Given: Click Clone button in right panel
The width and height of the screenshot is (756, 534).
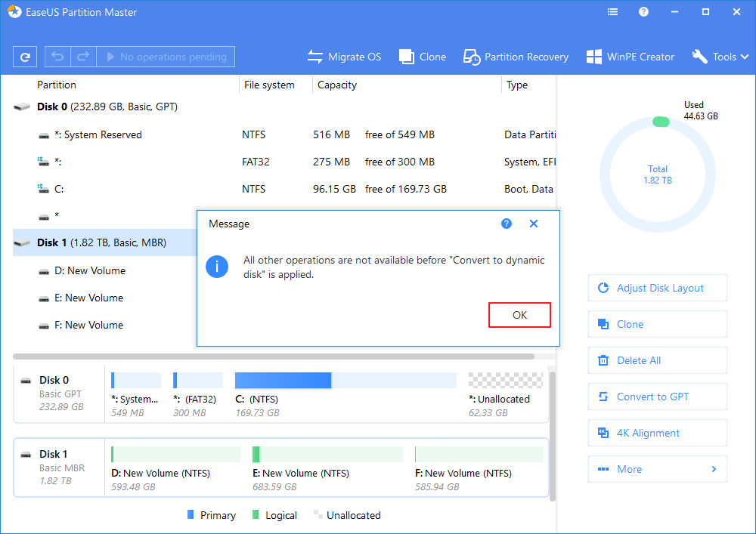Looking at the screenshot, I should (657, 324).
